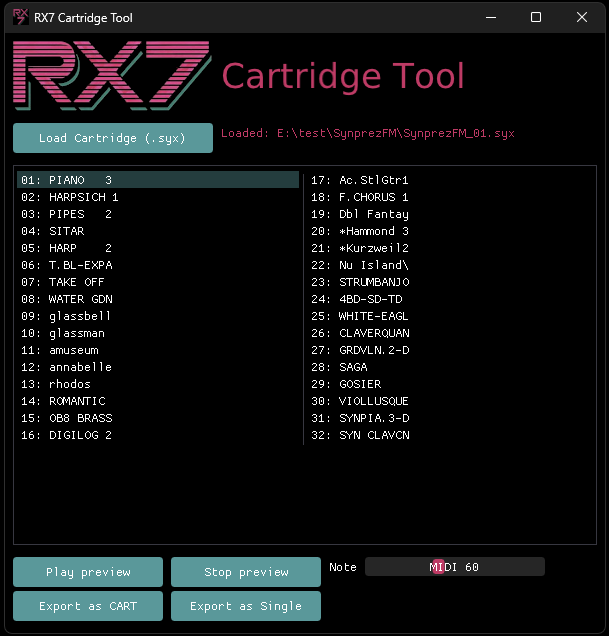609x636 pixels.
Task: Select patch 06: T.BL-EXPA
Action: [x=158, y=265]
